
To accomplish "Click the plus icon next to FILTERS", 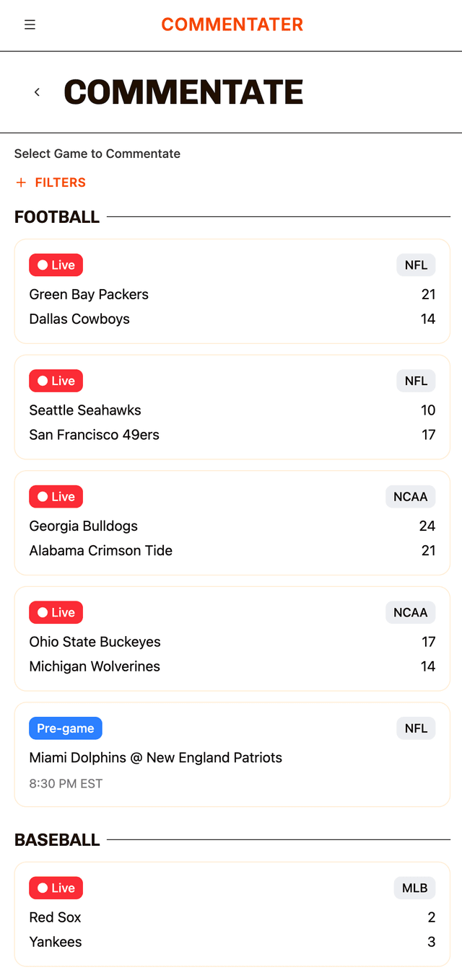I will [x=20, y=182].
